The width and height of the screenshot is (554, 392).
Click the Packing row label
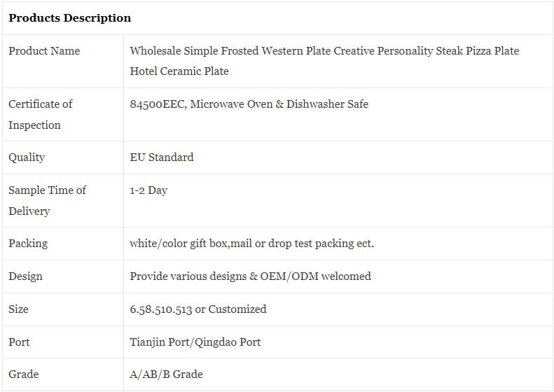coord(28,244)
